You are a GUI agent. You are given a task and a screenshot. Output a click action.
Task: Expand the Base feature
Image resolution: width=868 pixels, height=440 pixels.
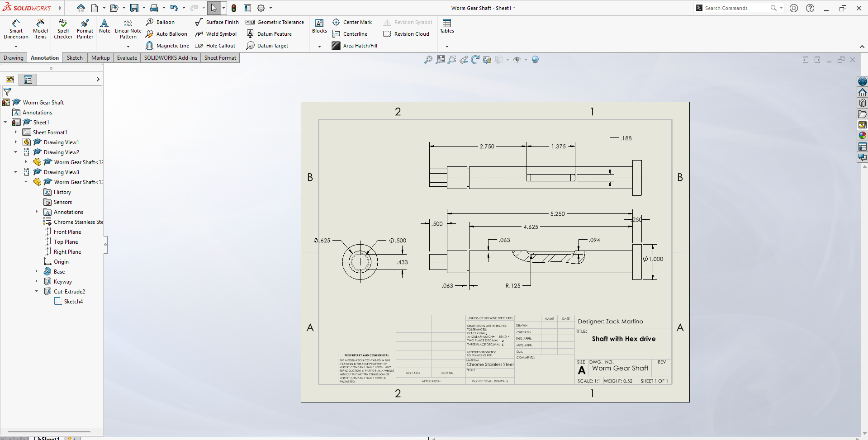point(37,271)
